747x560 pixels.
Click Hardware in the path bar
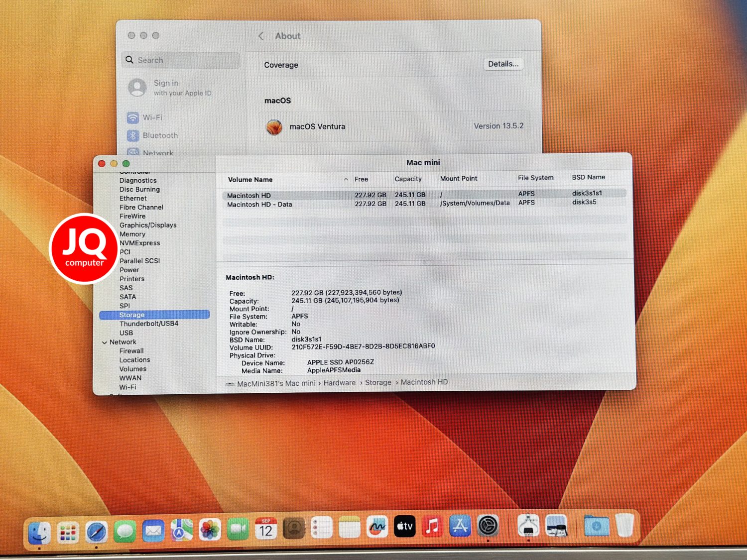(x=340, y=383)
